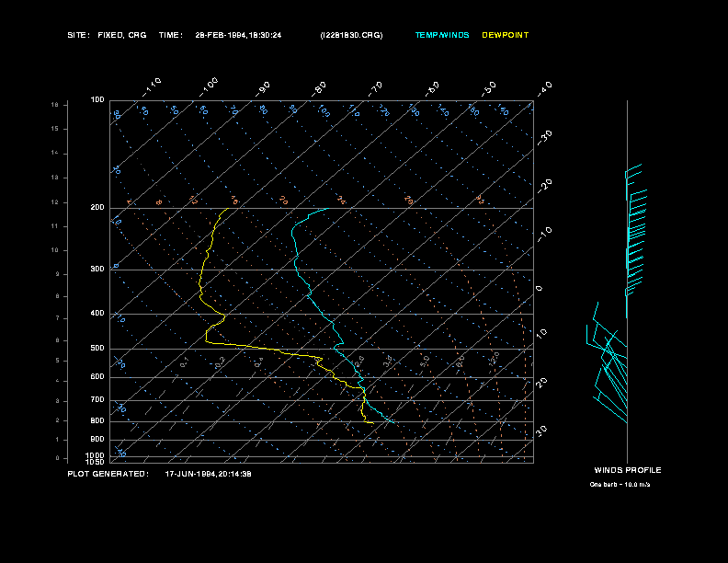
Task: Click the 400 pressure level label
Action: click(x=97, y=313)
